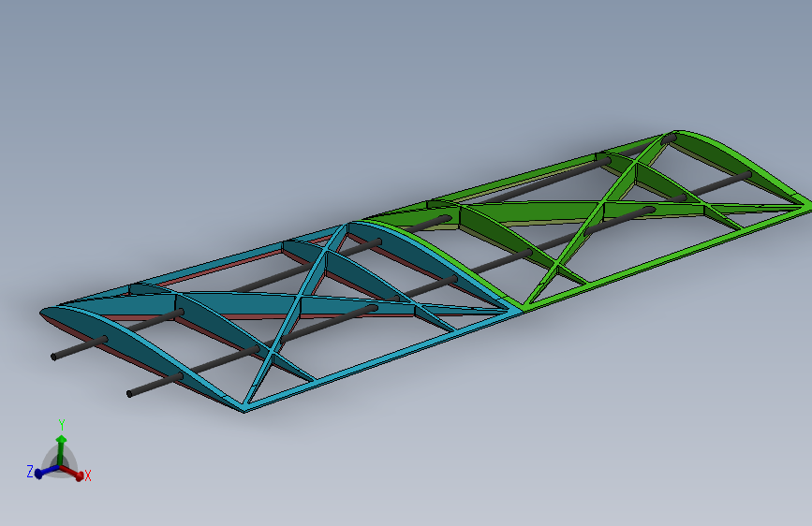Screen dimensions: 812x526
Task: Select the green wing trailing edge strip
Action: tap(668, 257)
